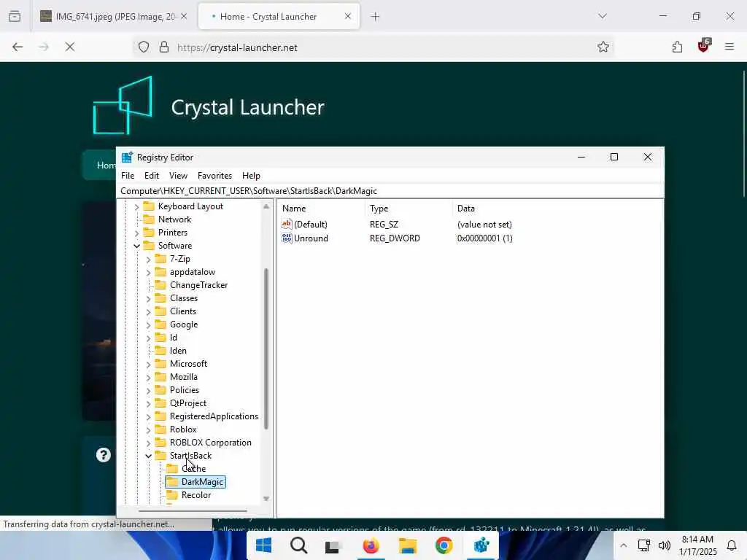
Task: Open the Help menu in Registry Editor
Action: coord(251,176)
